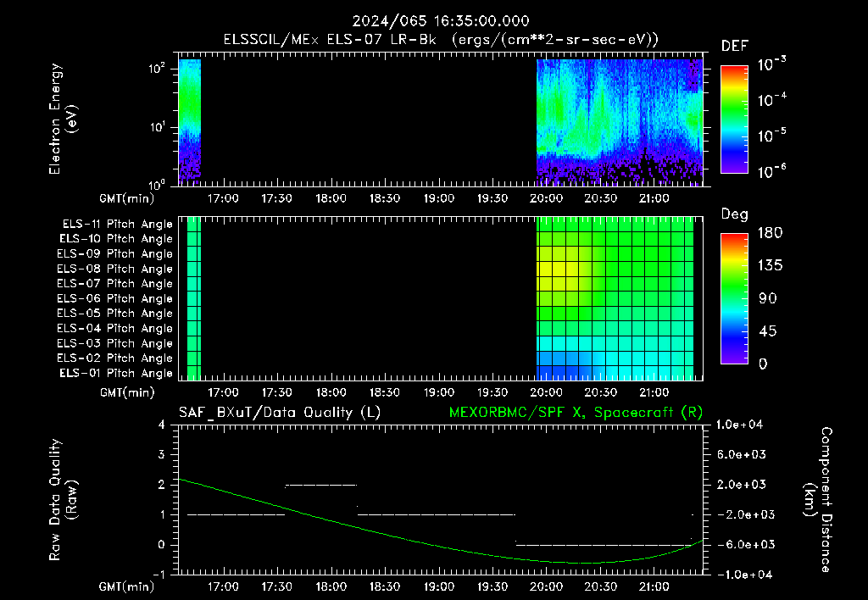Viewport: 868px width, 600px height.
Task: Click the GMT(min) label under the pitch angle panel
Action: click(x=127, y=393)
